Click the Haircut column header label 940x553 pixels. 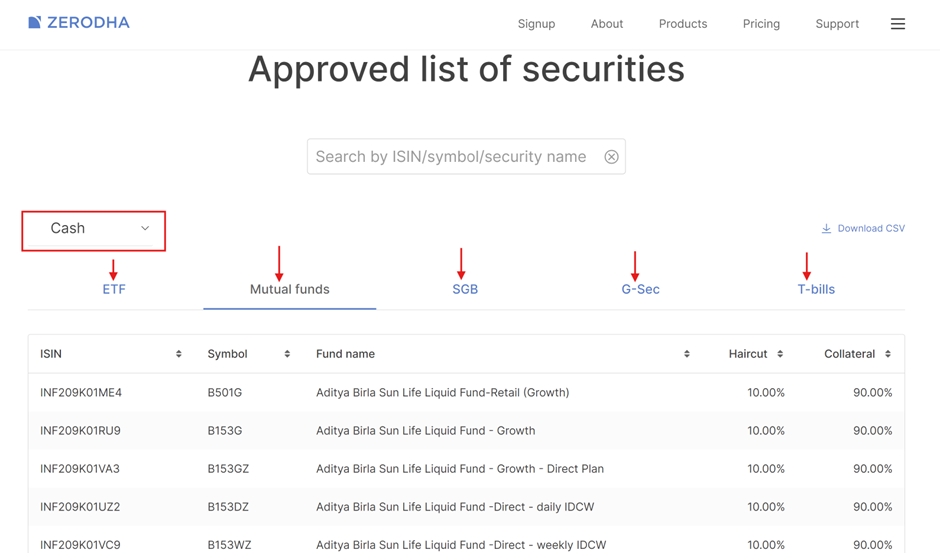click(x=748, y=354)
